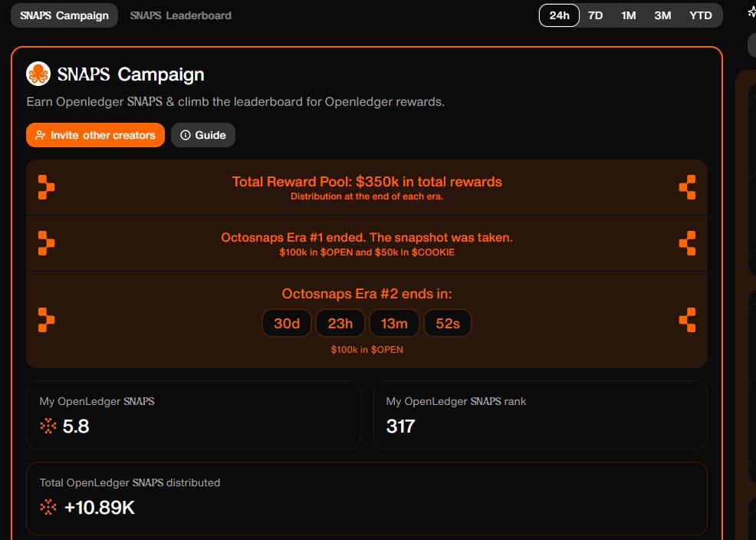Select the 3M time range
This screenshot has height=540, width=756.
(x=662, y=15)
